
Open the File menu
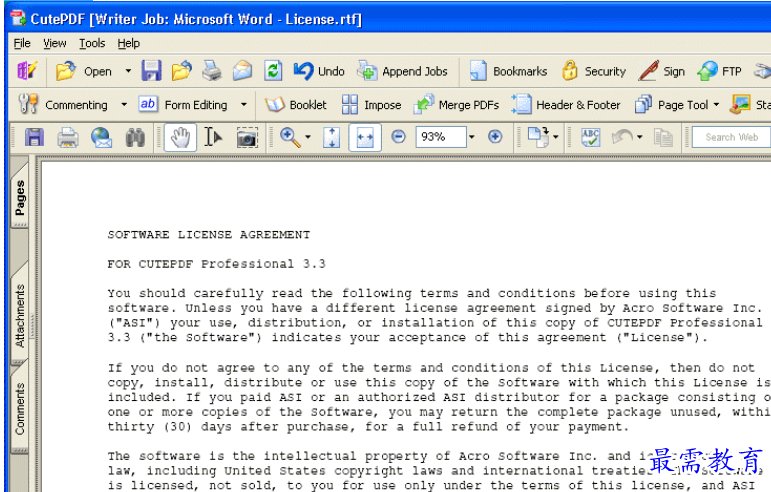pos(22,43)
